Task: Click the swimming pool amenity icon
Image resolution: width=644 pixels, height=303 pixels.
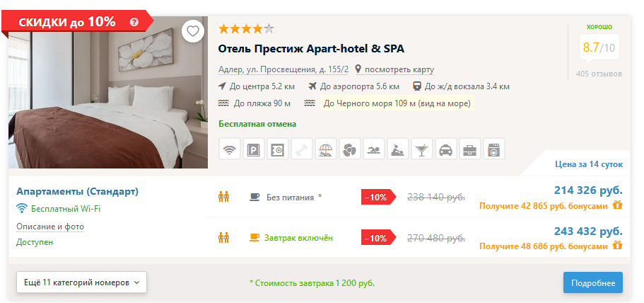Action: tap(374, 149)
